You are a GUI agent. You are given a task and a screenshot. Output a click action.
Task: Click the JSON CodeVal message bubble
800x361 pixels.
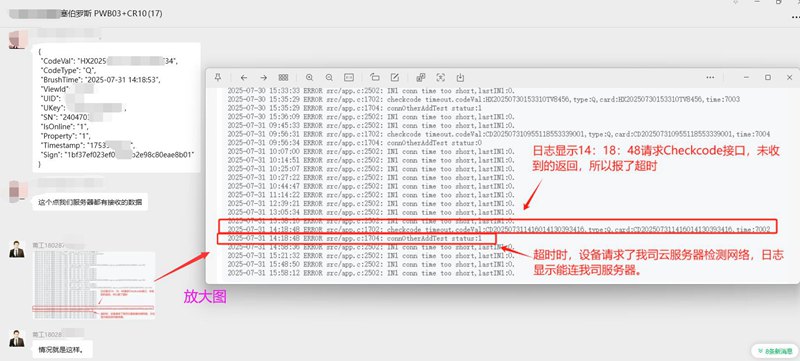(116, 108)
